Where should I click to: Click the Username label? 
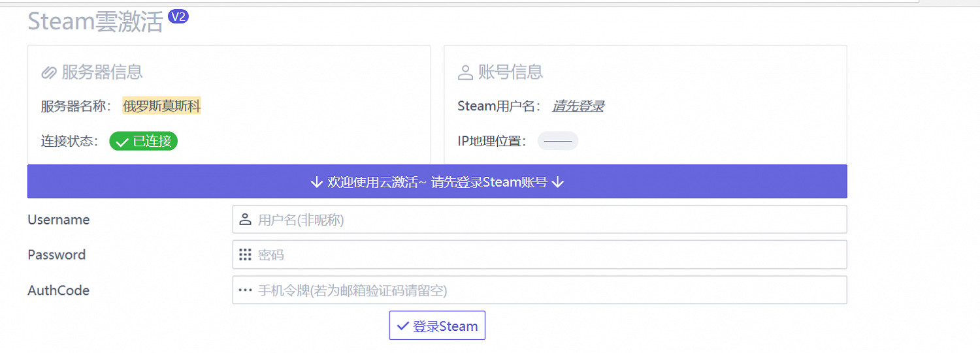(x=59, y=220)
